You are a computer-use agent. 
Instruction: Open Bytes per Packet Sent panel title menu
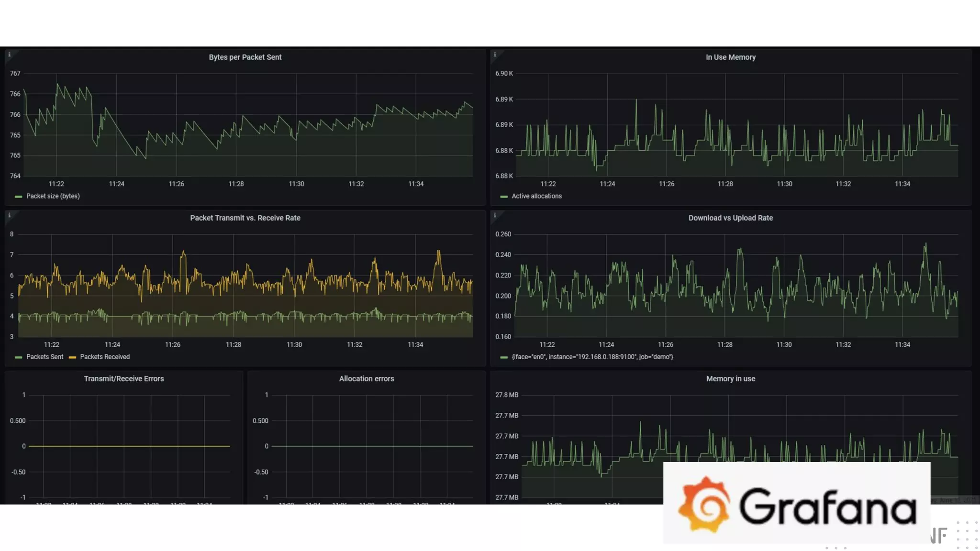(245, 57)
